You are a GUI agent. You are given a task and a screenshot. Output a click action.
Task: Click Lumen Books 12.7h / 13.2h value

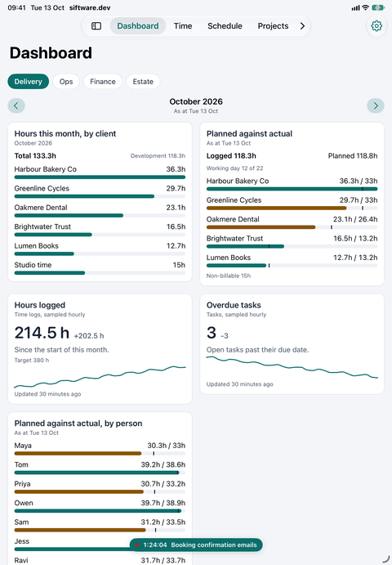355,258
